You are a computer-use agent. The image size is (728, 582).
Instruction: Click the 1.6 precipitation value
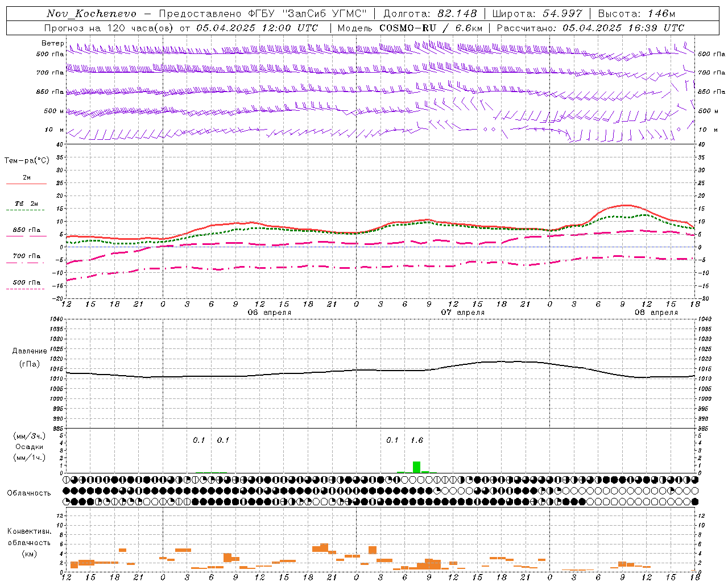tap(416, 440)
